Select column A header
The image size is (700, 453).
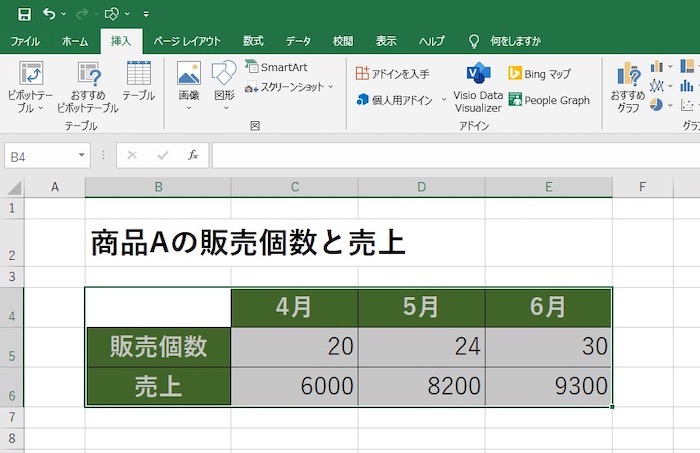point(55,187)
